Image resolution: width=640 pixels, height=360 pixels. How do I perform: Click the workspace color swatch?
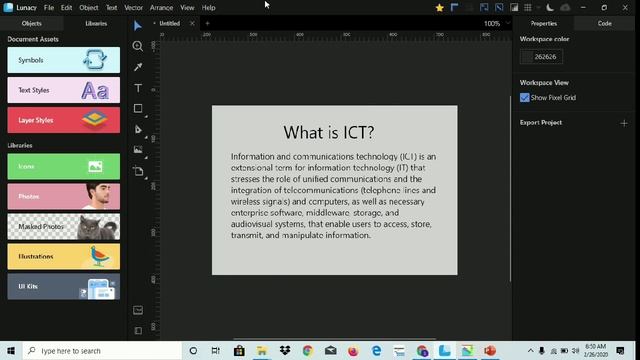[527, 57]
